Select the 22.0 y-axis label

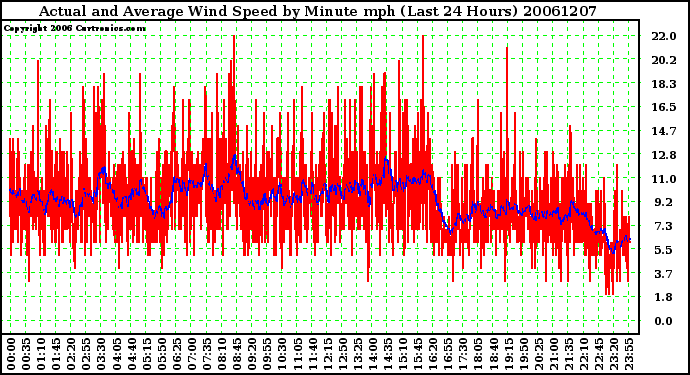point(664,37)
